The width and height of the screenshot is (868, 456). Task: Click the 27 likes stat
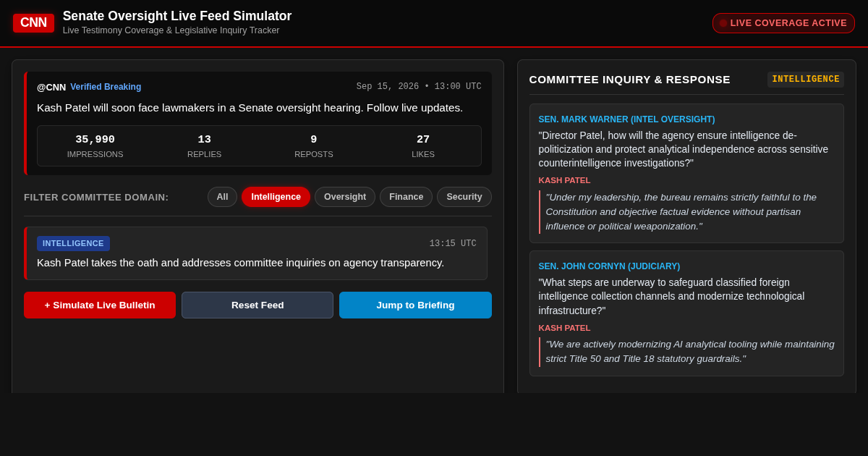tap(423, 145)
